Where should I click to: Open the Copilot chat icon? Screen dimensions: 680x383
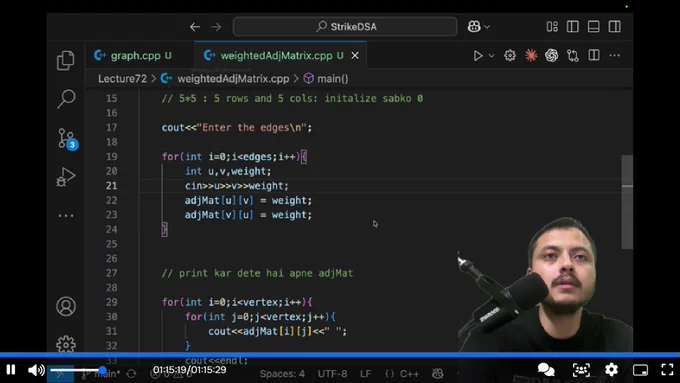click(x=474, y=26)
